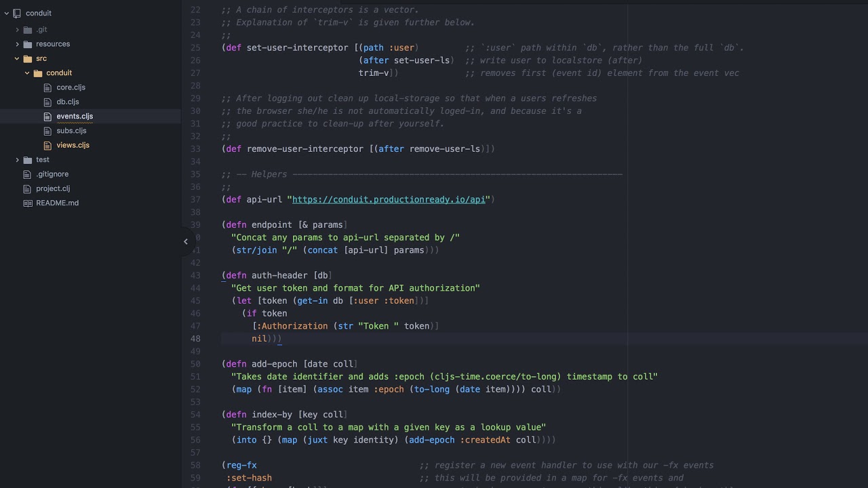Click 'reg-fx' on line 58
This screenshot has width=868, height=488.
point(241,466)
